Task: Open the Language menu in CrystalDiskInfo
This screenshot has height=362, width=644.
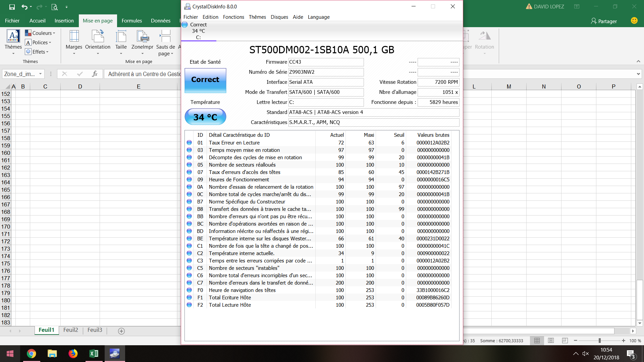Action: 319,17
